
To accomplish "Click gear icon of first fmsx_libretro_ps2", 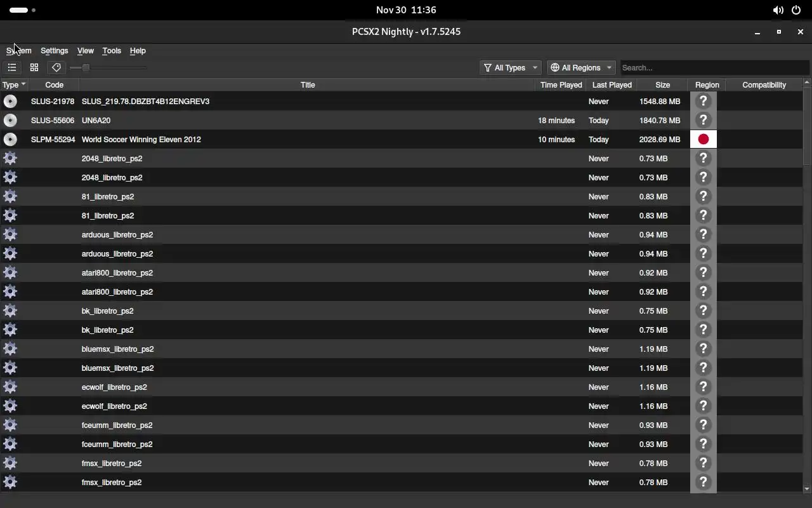I will [x=10, y=463].
